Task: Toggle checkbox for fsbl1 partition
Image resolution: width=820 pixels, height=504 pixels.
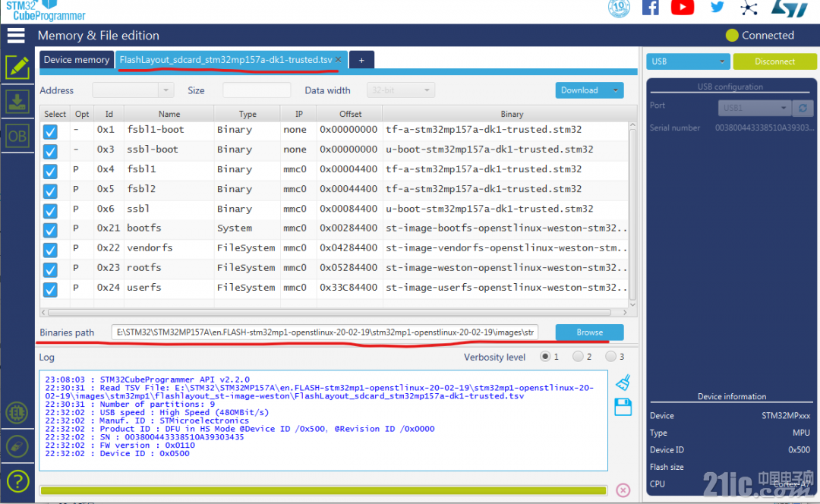Action: pos(50,171)
